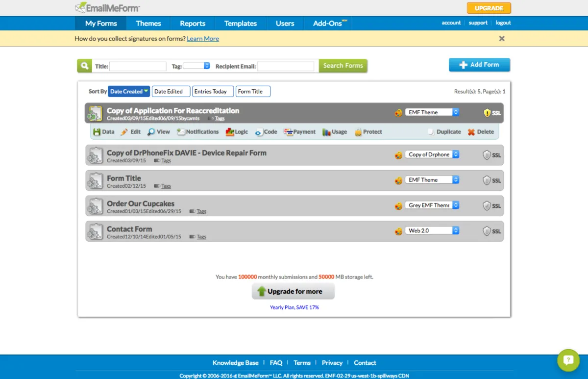The height and width of the screenshot is (379, 588).
Task: Dismiss the signatures notification banner
Action: tap(502, 39)
